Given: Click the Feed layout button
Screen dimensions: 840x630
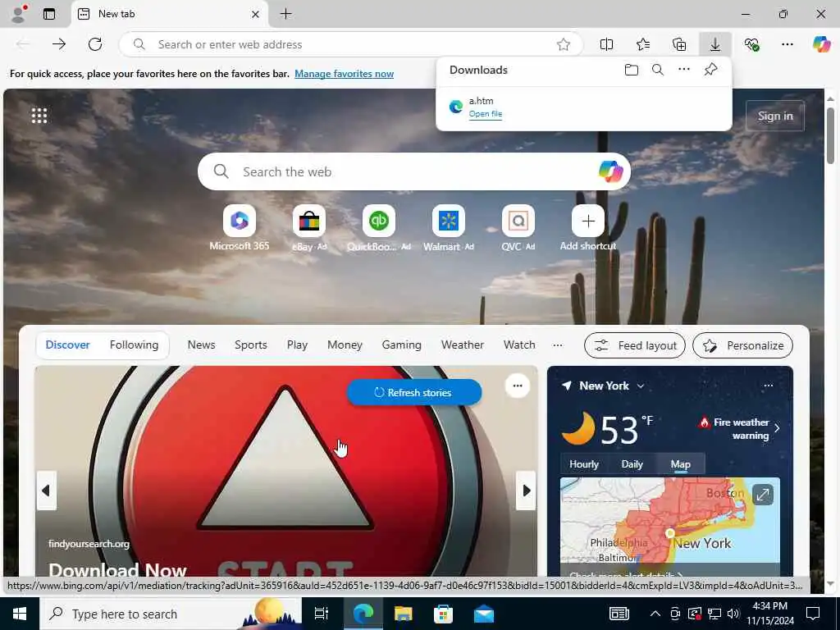Looking at the screenshot, I should 636,345.
